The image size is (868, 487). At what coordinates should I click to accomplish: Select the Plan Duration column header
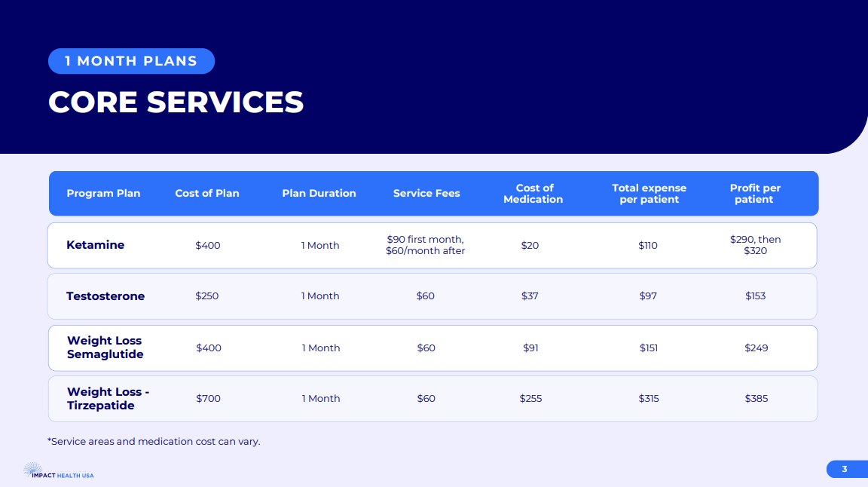tap(319, 194)
